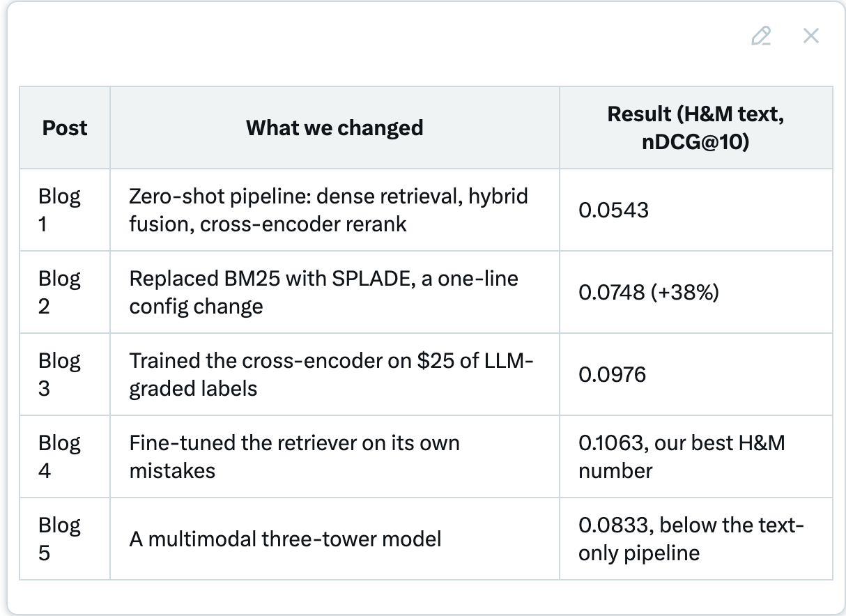846x616 pixels.
Task: Select the Post column header
Action: click(65, 128)
